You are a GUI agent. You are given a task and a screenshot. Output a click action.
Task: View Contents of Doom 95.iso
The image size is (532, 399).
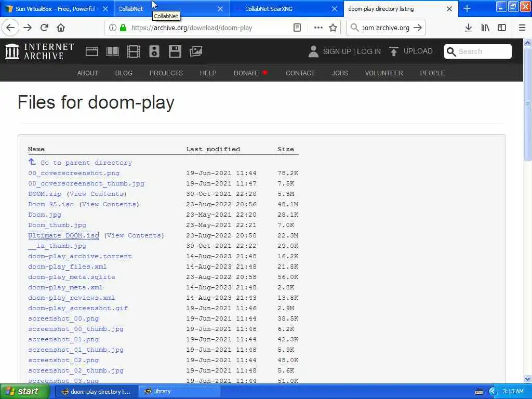(x=109, y=204)
